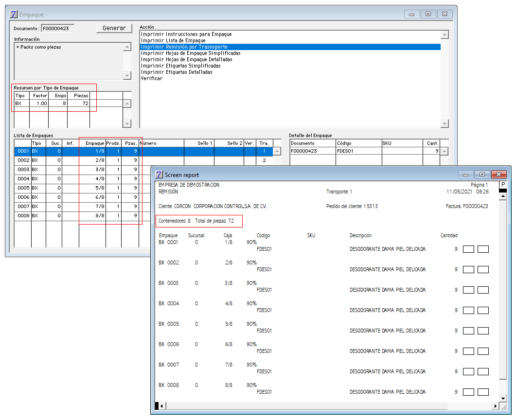Select empaque row 0006 in Lista
Viewport: 516px width, 420px height.
[x=82, y=197]
